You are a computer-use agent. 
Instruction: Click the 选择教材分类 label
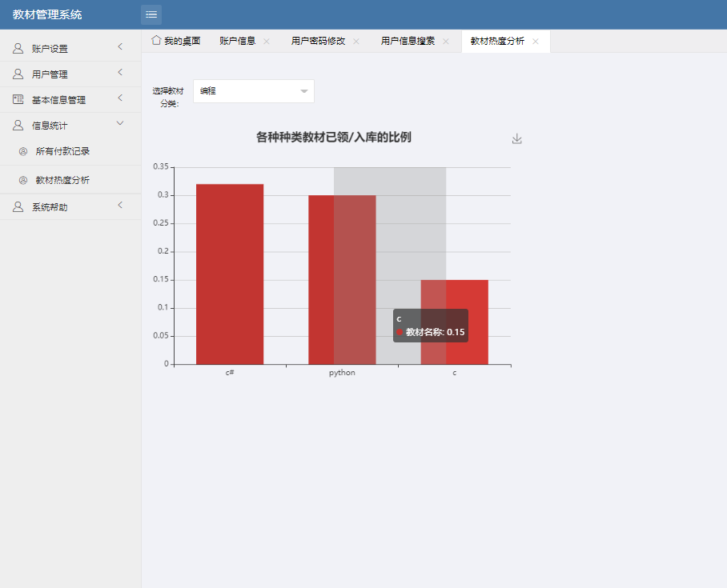point(168,98)
